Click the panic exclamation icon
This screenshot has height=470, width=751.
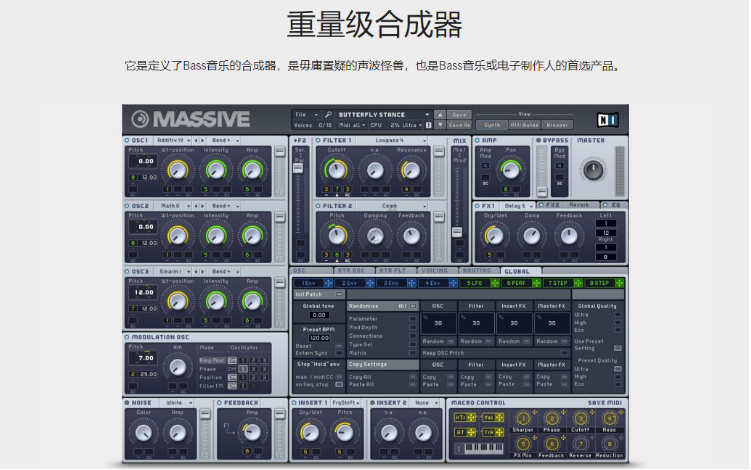(x=429, y=125)
